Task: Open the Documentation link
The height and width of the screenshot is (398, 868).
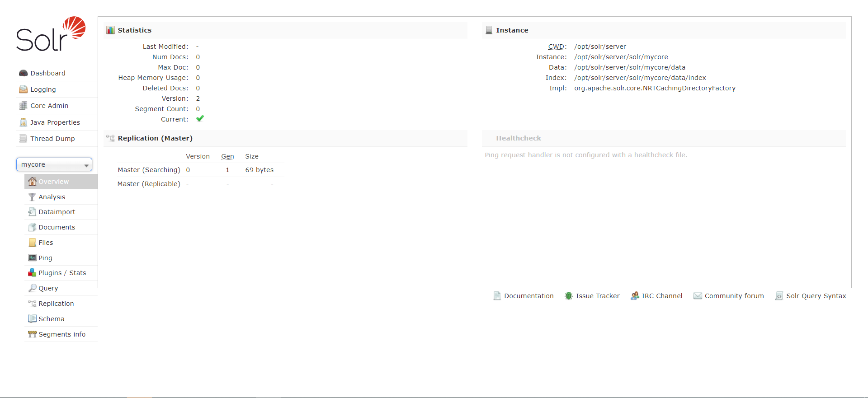Action: point(529,296)
